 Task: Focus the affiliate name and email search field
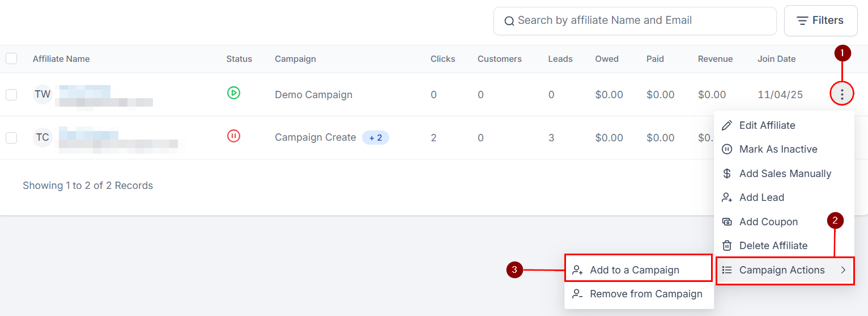635,20
